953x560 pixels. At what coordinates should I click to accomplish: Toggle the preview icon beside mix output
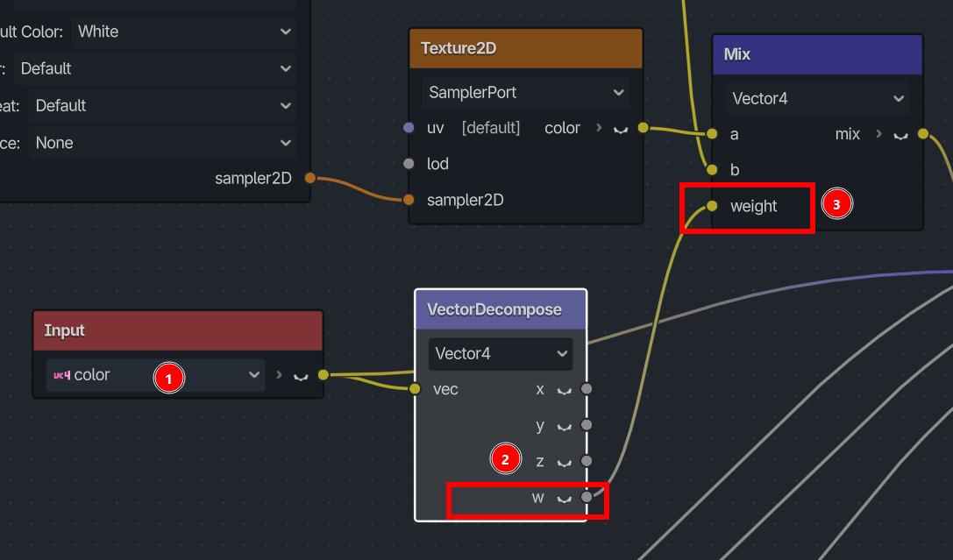tap(900, 136)
